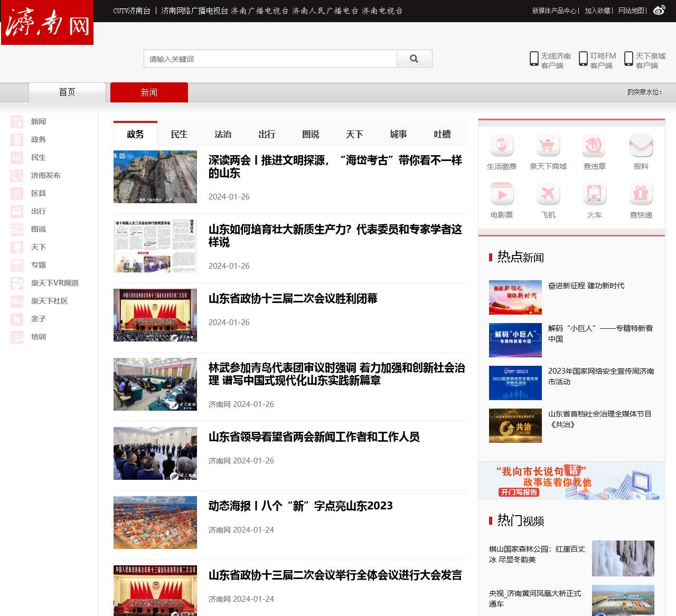Click the 查快递 parcel icon
The image size is (676, 616).
(x=641, y=195)
